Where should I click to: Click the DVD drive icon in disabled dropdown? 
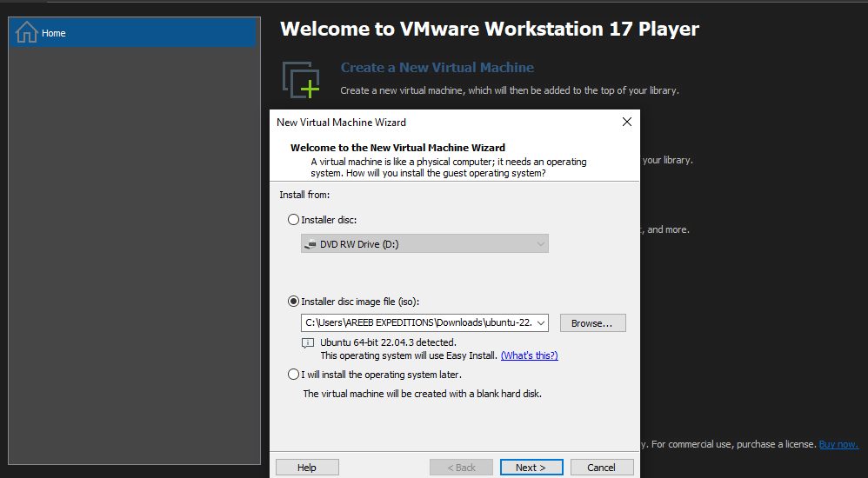click(x=310, y=244)
